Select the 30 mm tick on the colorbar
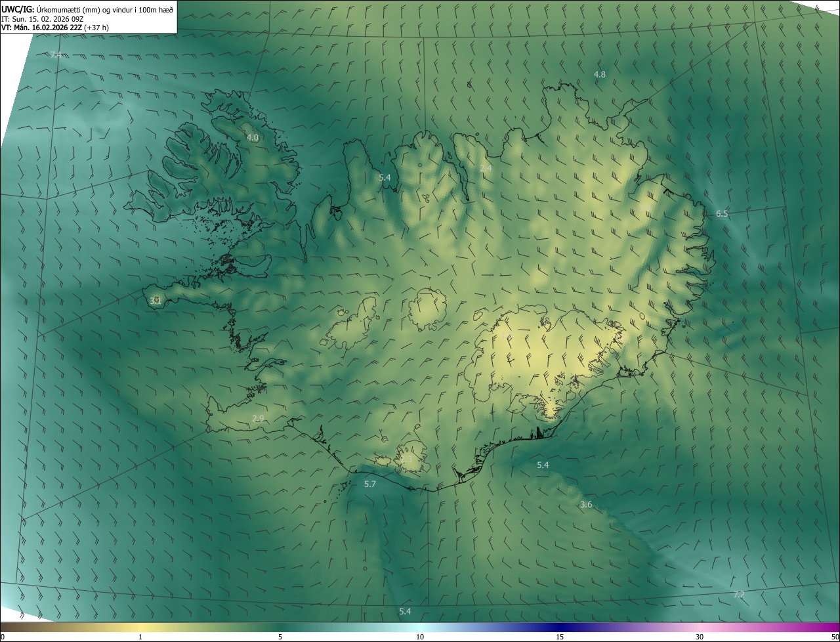The height and width of the screenshot is (642, 840). tap(700, 637)
